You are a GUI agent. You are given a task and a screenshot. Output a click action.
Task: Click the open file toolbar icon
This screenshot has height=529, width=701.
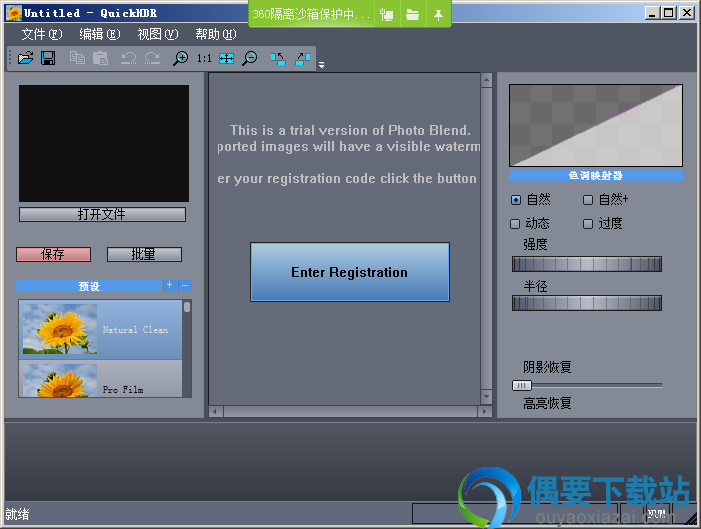[x=25, y=58]
